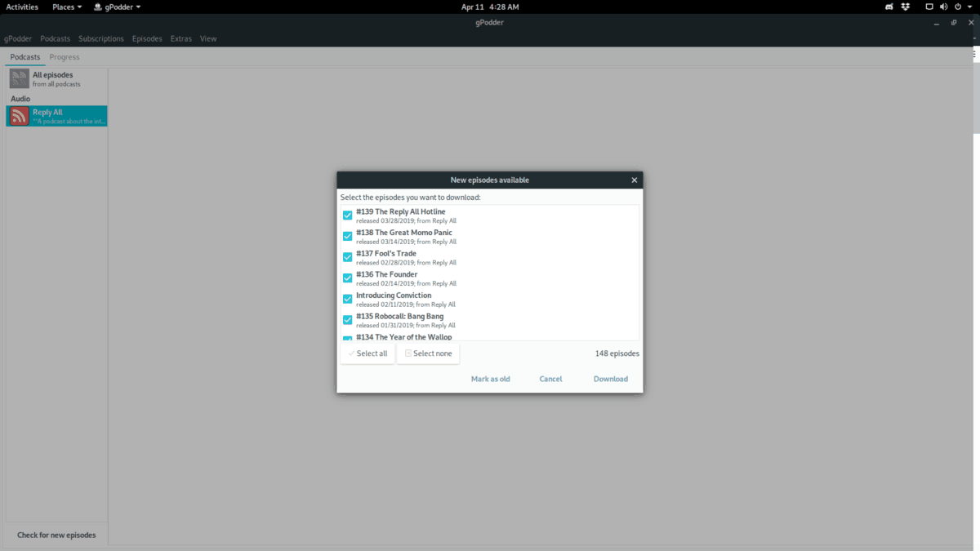Open the Extras menu
This screenshot has width=980, height=551.
click(181, 38)
